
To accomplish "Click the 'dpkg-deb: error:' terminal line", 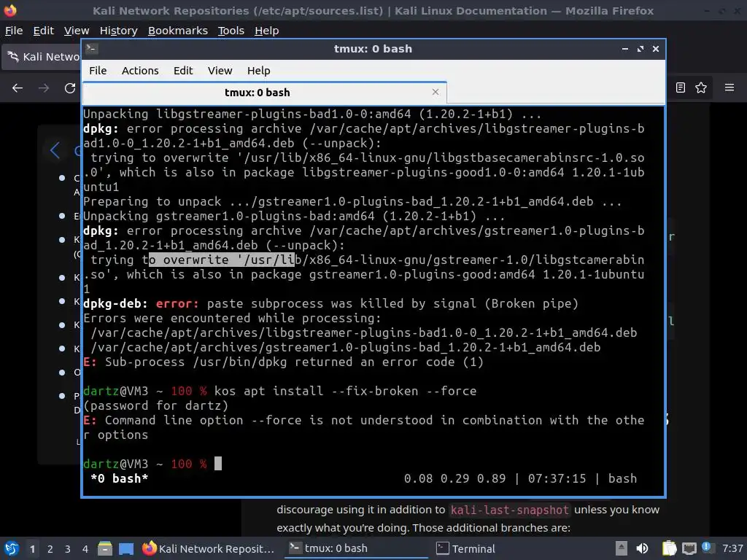I will [x=330, y=303].
